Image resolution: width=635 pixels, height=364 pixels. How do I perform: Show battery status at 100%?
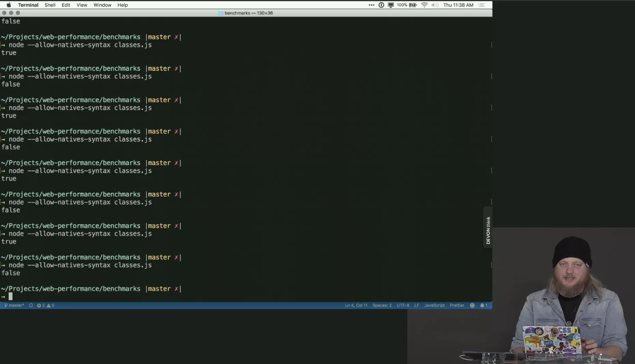pos(407,5)
